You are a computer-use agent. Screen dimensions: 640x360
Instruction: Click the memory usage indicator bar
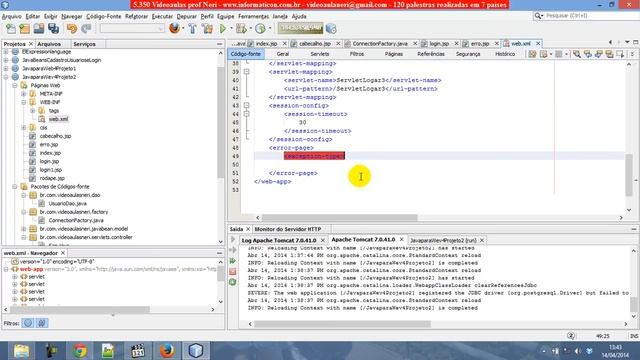(x=300, y=28)
